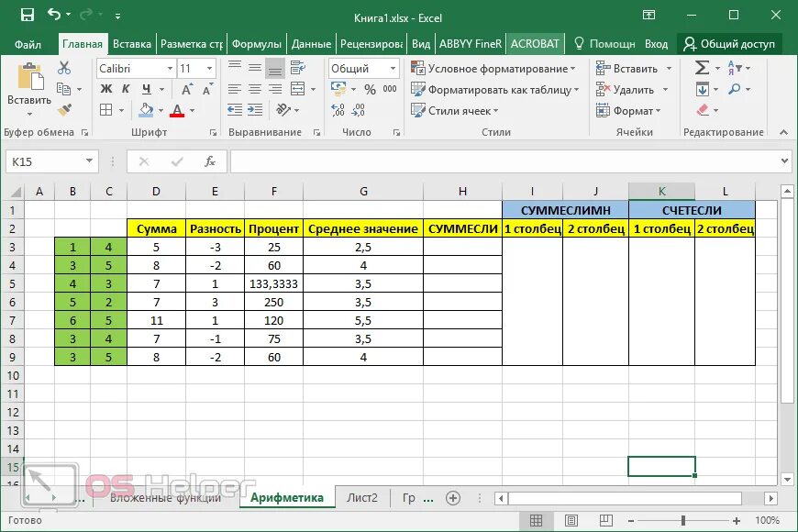The height and width of the screenshot is (532, 798).
Task: Expand the formula bar chevron
Action: (x=784, y=161)
